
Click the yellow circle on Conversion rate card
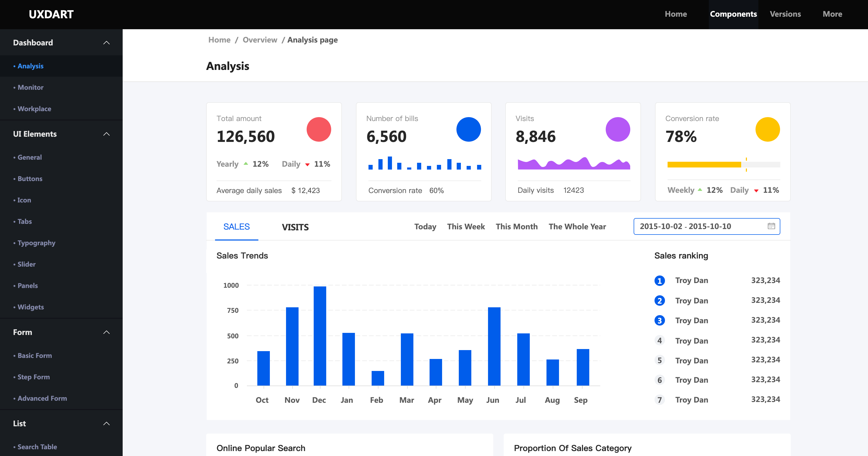tap(767, 129)
